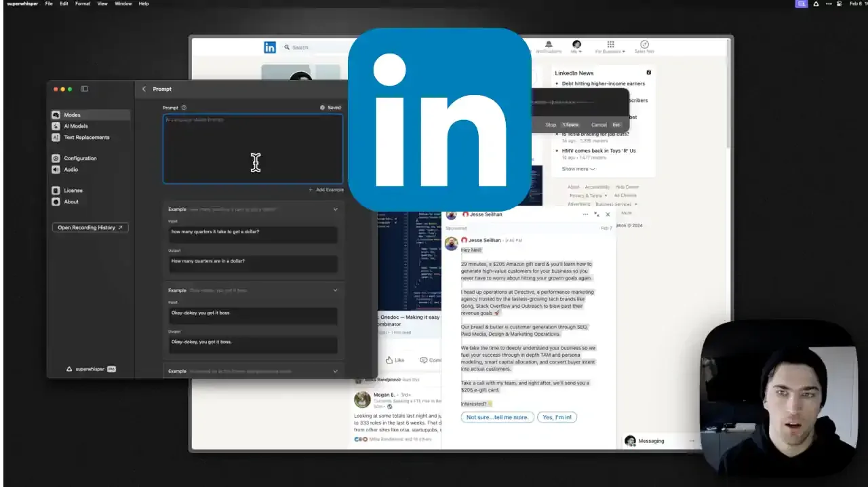This screenshot has width=868, height=487.
Task: Open the Messaging bar on LinkedIn
Action: tap(652, 441)
